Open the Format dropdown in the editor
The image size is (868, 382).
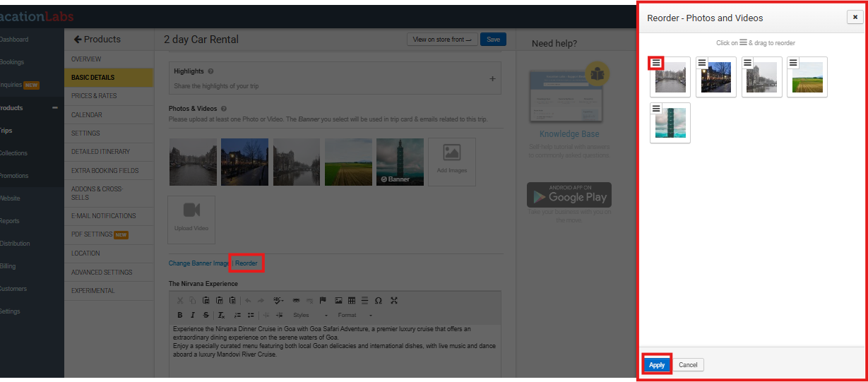coord(355,315)
